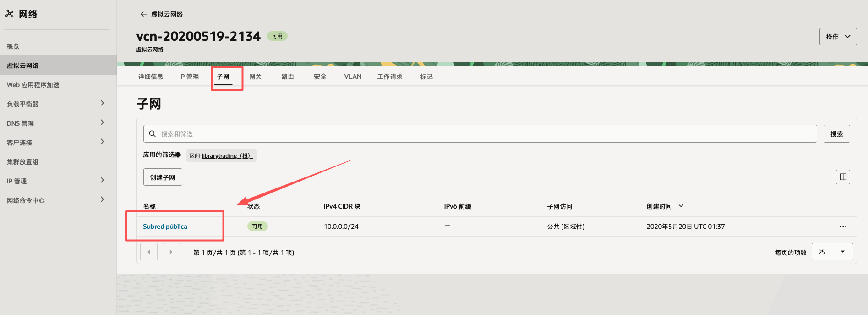Select the 路由 tab
Viewport: 868px width, 315px height.
[288, 77]
